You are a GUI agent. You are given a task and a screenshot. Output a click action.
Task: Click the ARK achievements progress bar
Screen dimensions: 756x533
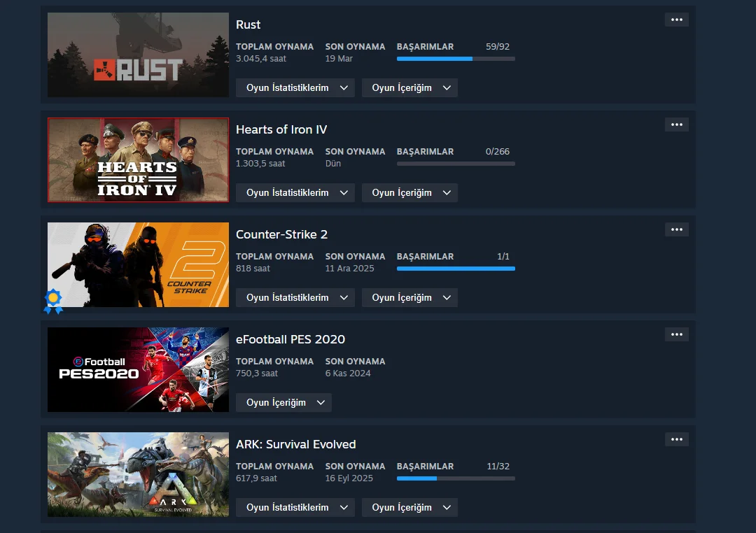click(x=456, y=478)
